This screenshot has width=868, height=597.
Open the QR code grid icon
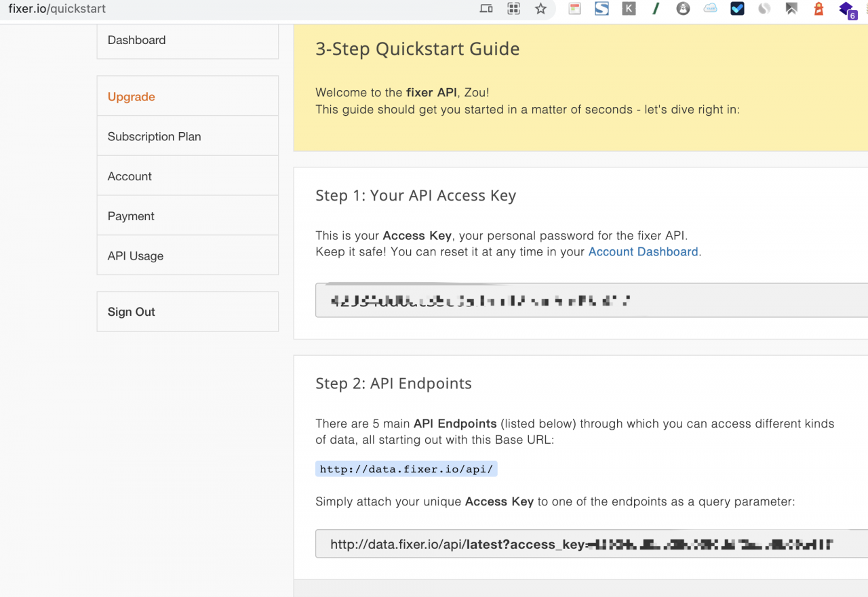click(x=513, y=9)
